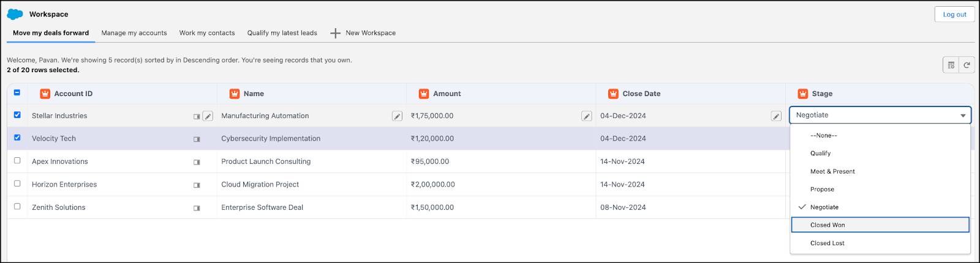Choose Qualify stage option
Screen dimensions: 980x263
[880, 154]
